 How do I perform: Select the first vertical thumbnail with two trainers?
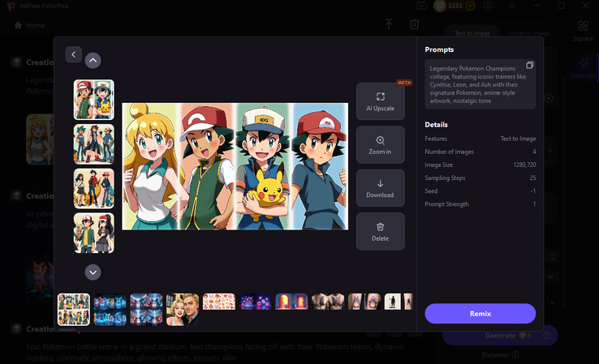(x=94, y=100)
